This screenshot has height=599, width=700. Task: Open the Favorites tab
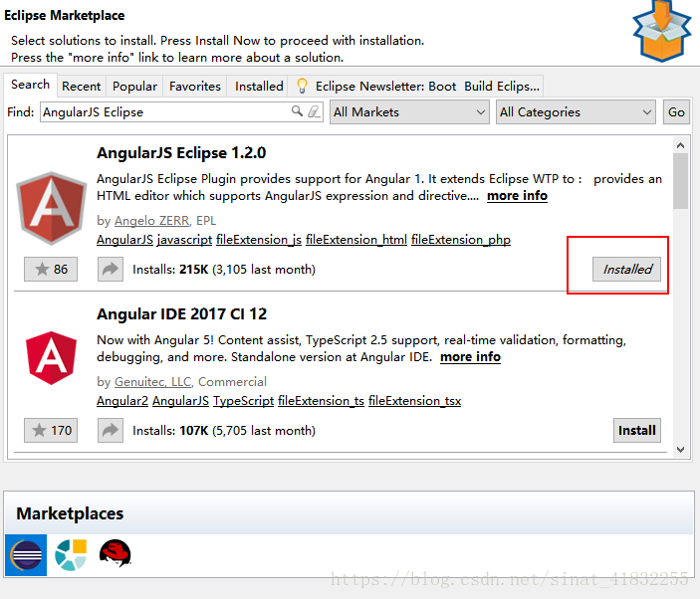tap(195, 87)
